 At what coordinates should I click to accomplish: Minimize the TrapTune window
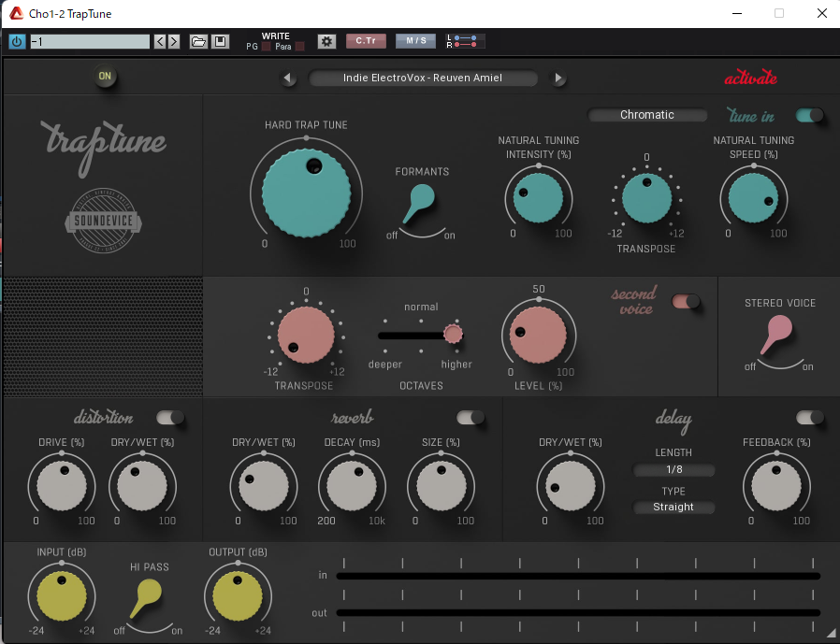[737, 13]
